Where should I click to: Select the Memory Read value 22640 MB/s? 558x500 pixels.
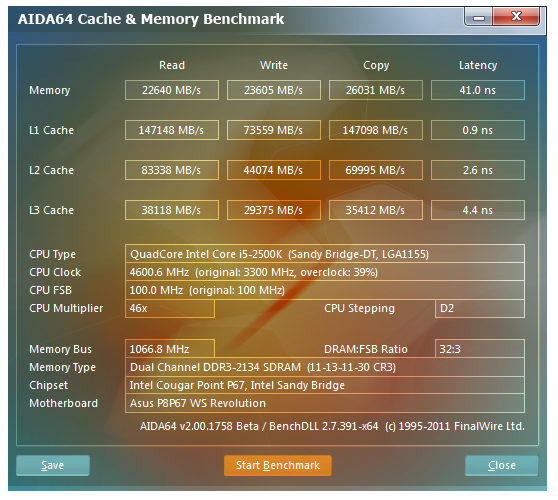(x=172, y=90)
